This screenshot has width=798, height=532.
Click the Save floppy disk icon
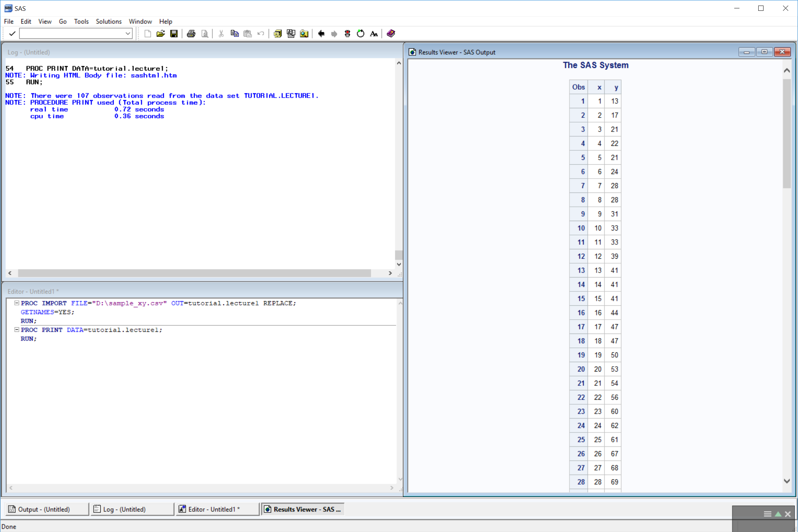tap(174, 34)
